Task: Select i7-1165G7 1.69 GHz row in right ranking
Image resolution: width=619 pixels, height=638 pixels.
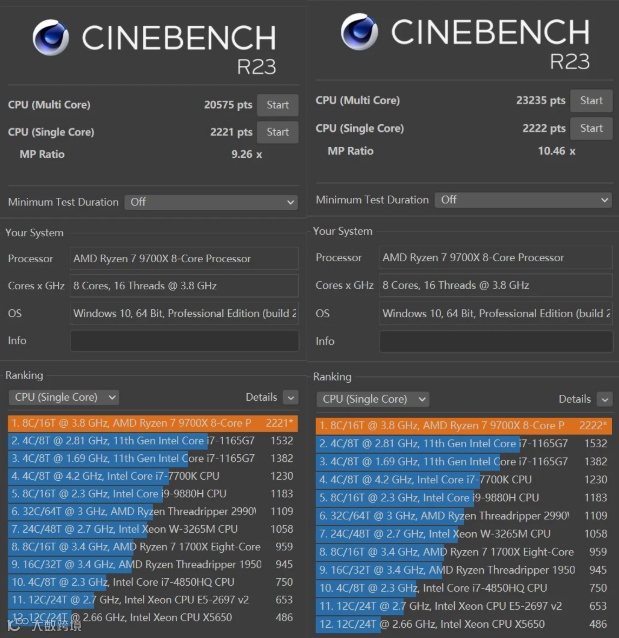Action: click(x=464, y=461)
